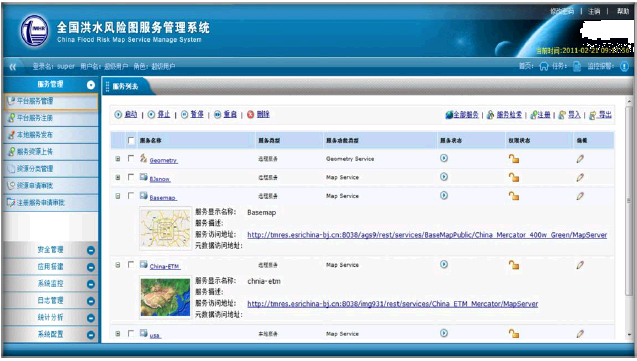Screen dimensions: 637x361
Task: Click the service status icon for Geometry
Action: [x=444, y=158]
